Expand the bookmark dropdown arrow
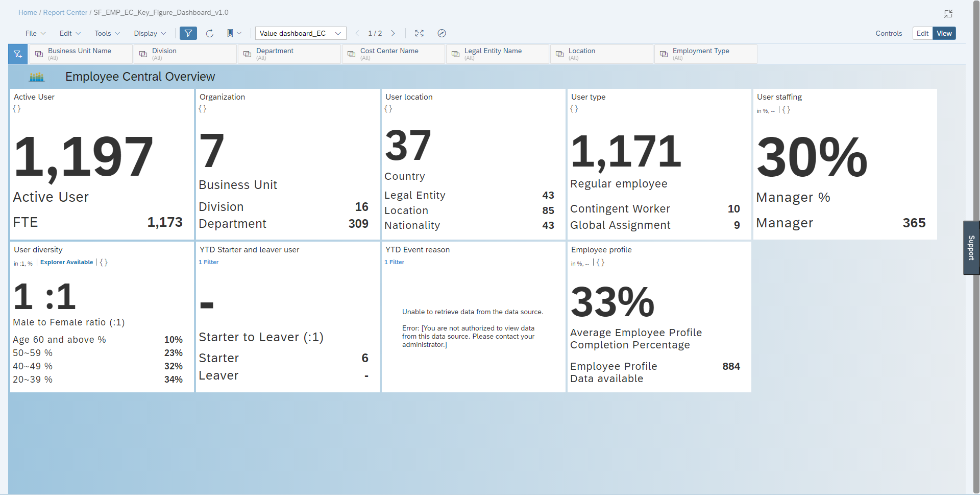 238,33
